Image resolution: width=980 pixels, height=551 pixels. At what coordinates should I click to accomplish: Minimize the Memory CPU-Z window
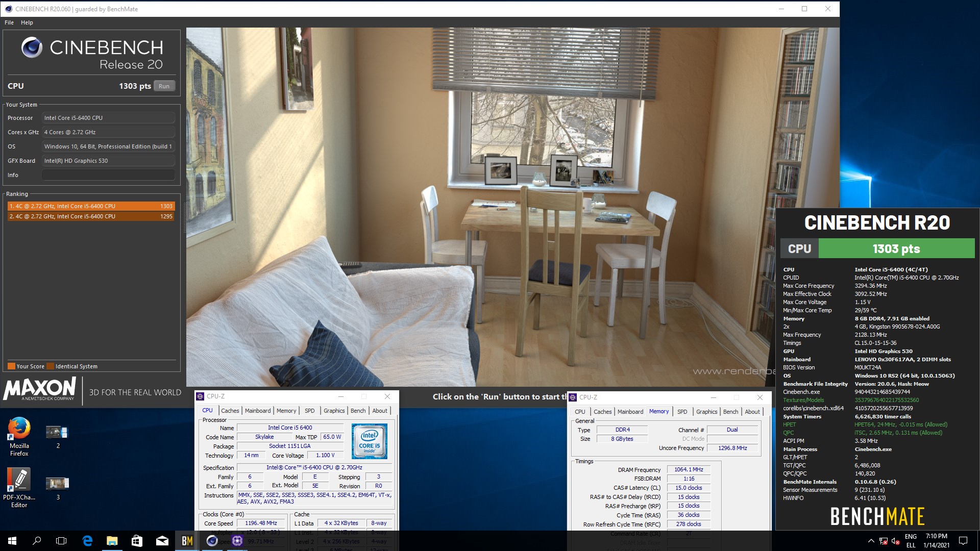coord(714,397)
